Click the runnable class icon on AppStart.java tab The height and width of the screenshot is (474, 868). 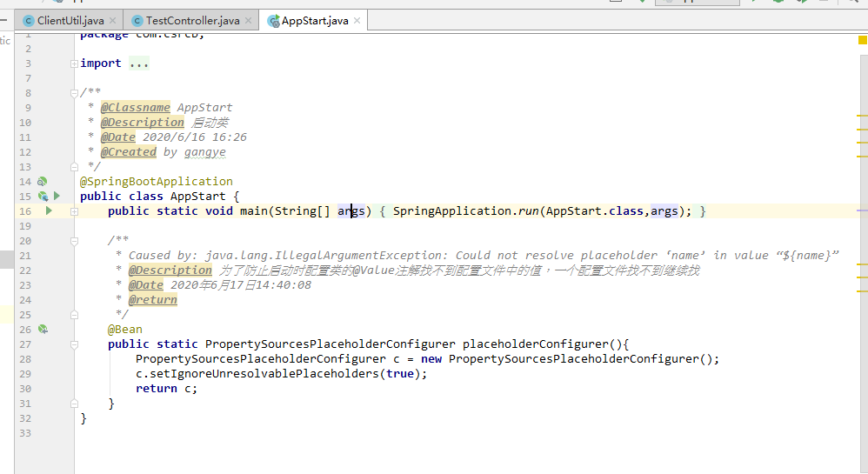point(273,21)
